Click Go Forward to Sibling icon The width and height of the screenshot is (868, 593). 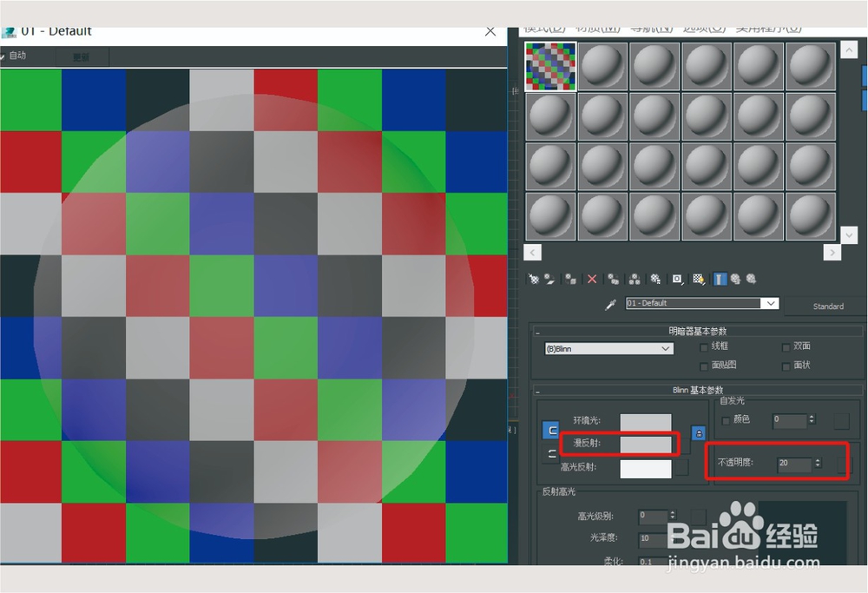click(751, 279)
